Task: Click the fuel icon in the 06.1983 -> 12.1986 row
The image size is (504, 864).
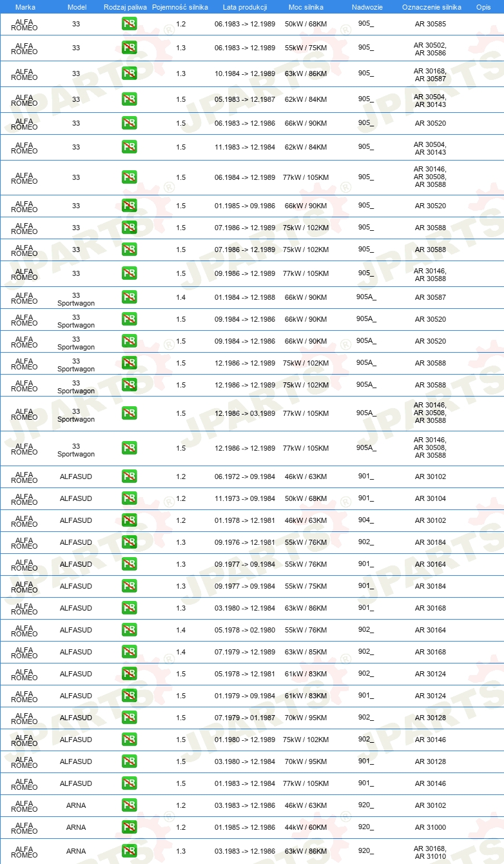Action: pyautogui.click(x=129, y=123)
